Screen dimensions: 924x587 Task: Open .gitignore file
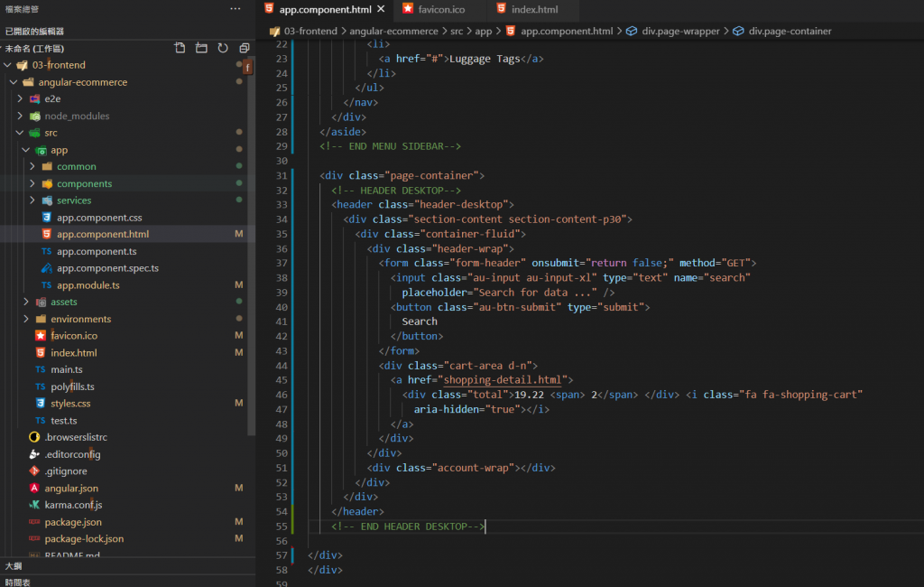[65, 471]
